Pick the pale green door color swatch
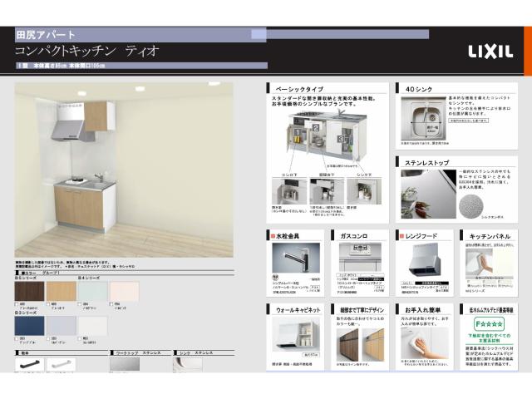The width and height of the screenshot is (532, 399). (93, 291)
